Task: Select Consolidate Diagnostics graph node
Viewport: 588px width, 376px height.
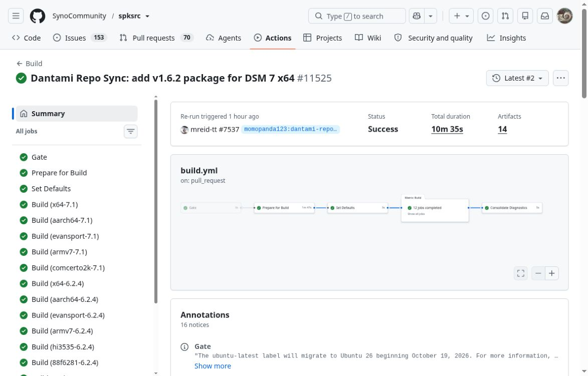Action: [512, 208]
